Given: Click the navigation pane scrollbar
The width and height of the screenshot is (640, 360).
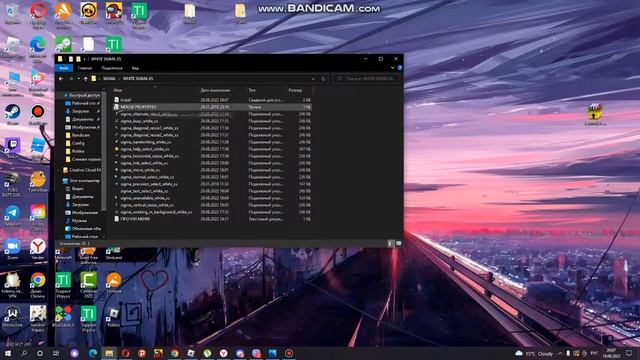Looking at the screenshot, I should point(104,151).
